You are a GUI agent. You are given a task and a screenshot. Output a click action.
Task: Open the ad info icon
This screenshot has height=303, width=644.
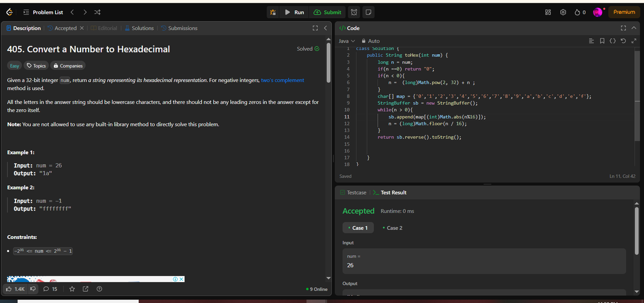tap(175, 279)
